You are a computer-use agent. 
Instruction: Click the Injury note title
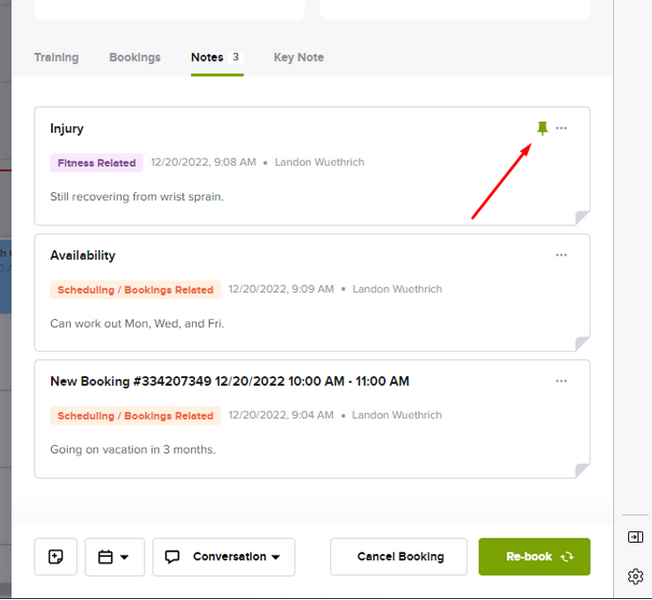click(x=67, y=128)
